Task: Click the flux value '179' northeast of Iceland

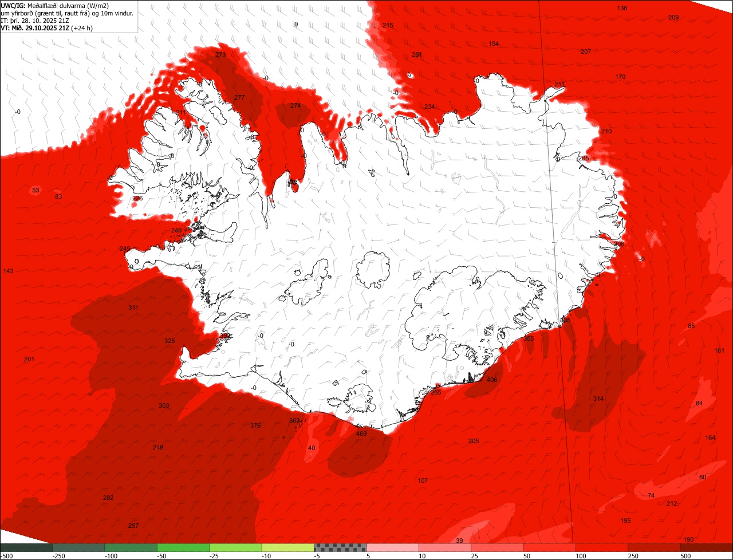Action: point(620,77)
